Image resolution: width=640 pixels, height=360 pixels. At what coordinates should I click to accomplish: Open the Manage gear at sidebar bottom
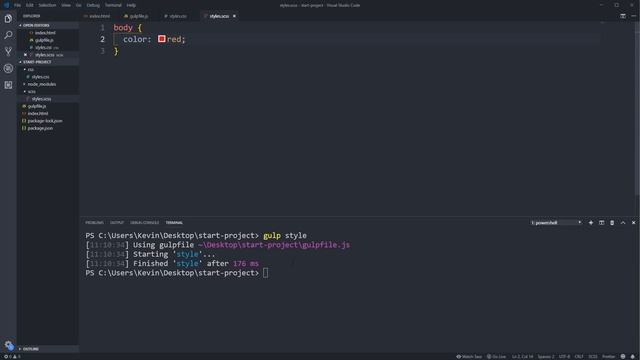tap(9, 346)
